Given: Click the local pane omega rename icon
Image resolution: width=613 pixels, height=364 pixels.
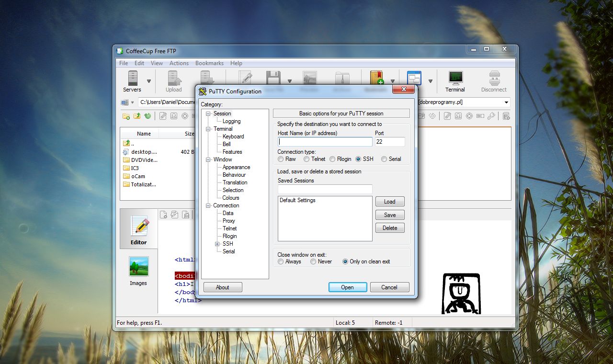Looking at the screenshot, I should [174, 116].
